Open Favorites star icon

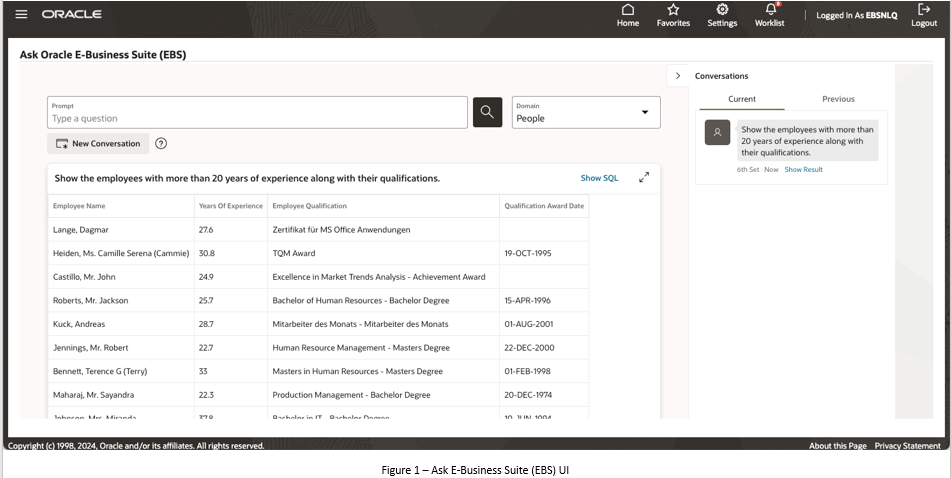pos(673,10)
